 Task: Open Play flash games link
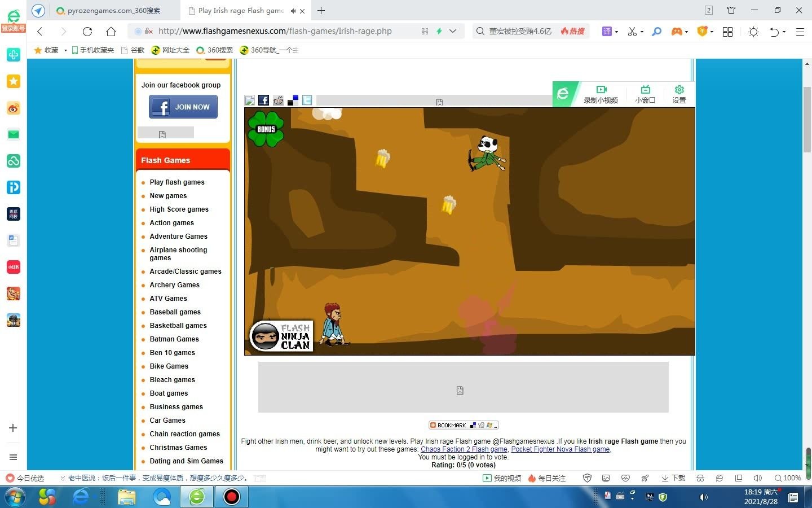(177, 182)
